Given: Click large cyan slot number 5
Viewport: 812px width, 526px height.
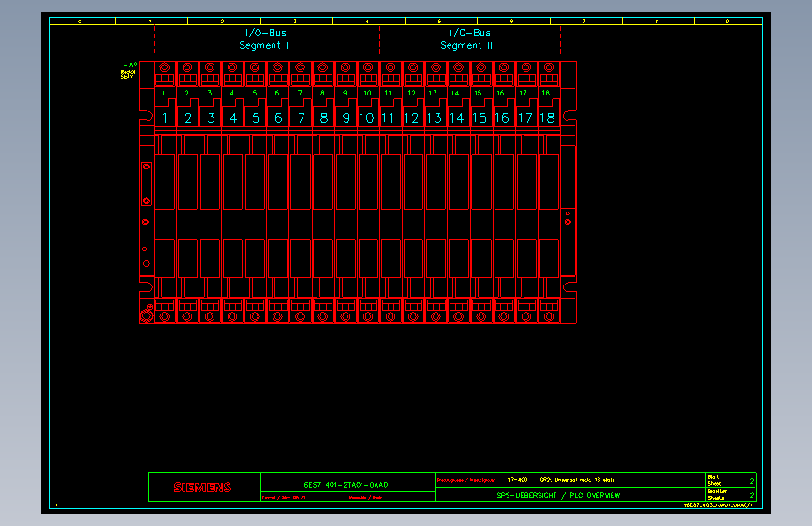Looking at the screenshot, I should point(256,118).
